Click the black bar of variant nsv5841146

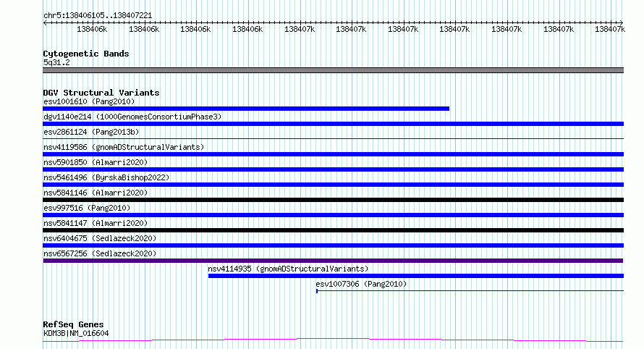click(x=333, y=200)
